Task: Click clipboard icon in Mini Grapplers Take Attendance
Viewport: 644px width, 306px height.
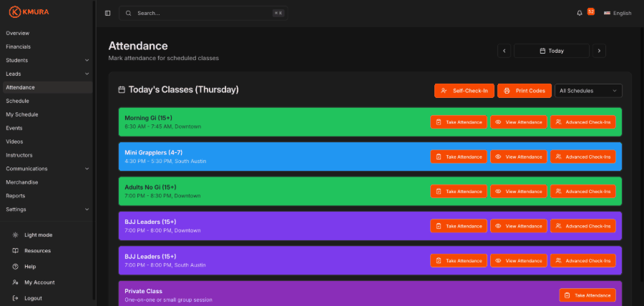Action: [x=439, y=157]
